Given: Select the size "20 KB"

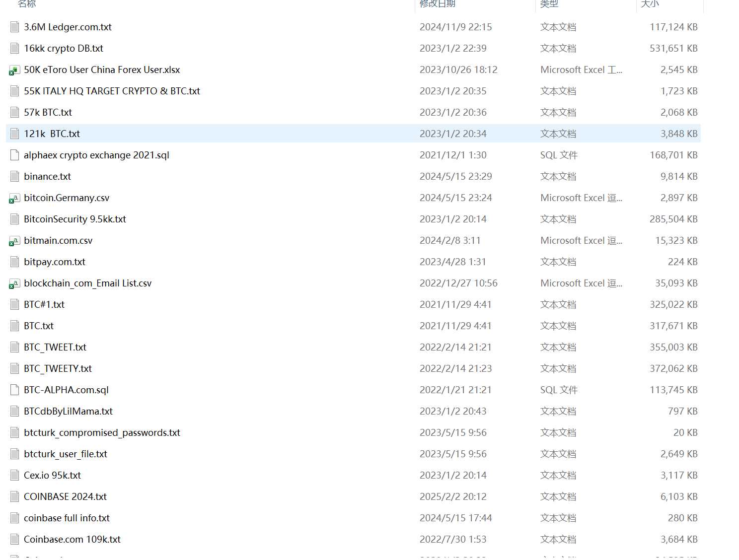Looking at the screenshot, I should click(x=685, y=432).
